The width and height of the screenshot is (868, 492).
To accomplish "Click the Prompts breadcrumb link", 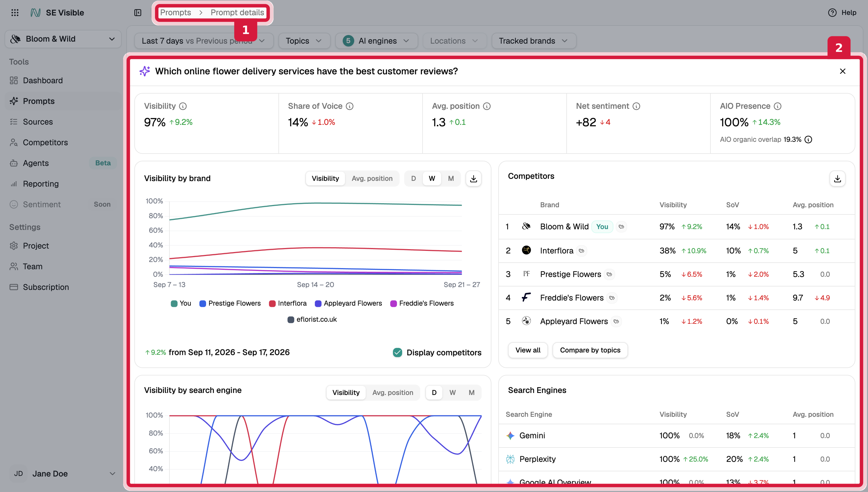I will pos(175,13).
